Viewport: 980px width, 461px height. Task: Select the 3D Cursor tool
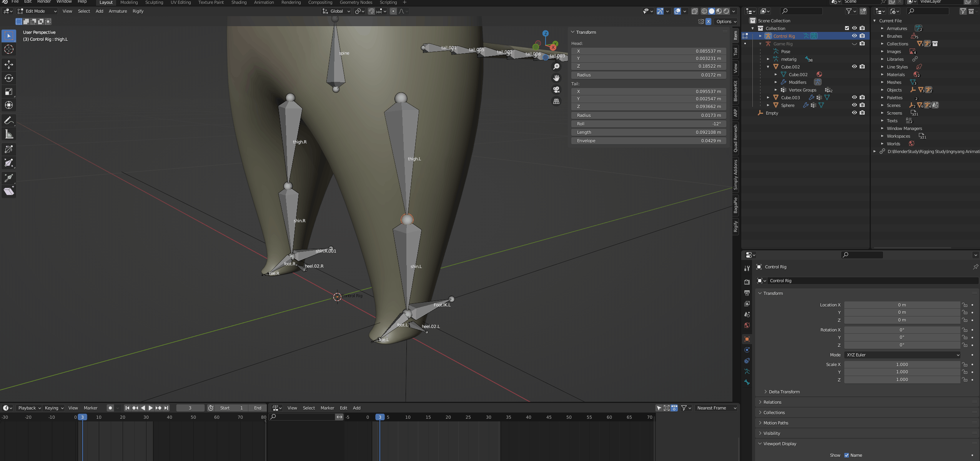pyautogui.click(x=9, y=49)
